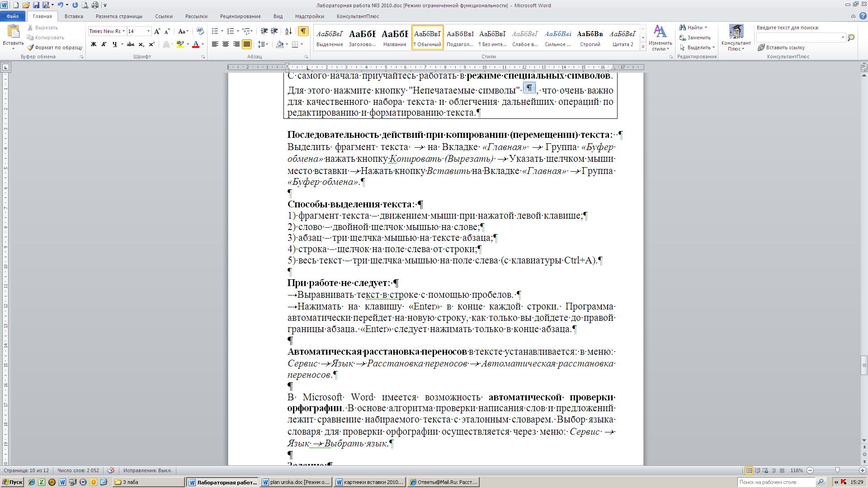Open the Файл tab
This screenshot has height=488, width=868.
point(13,16)
